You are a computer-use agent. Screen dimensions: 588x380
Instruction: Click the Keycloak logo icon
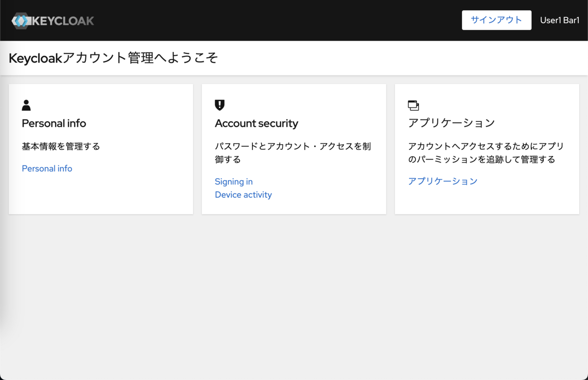coord(21,21)
